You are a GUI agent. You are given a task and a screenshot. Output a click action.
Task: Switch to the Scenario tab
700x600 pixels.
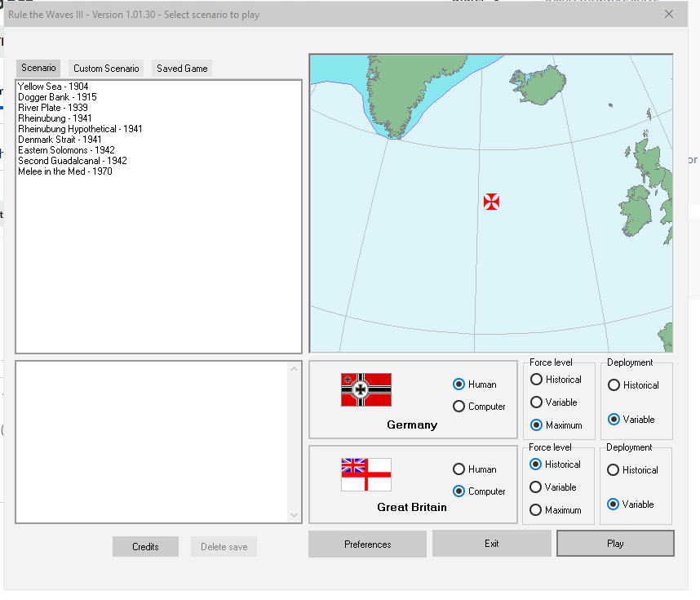pos(38,68)
